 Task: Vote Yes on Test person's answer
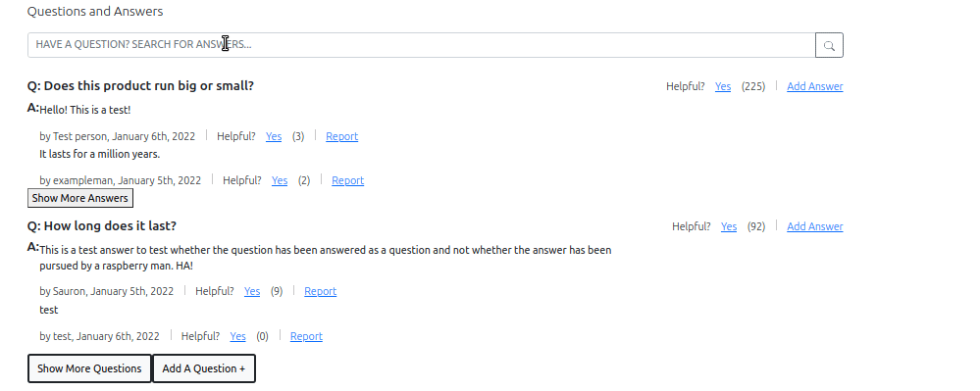pyautogui.click(x=273, y=136)
